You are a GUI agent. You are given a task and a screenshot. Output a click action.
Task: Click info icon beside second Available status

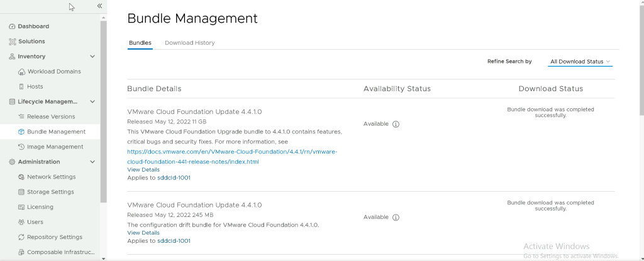click(396, 218)
